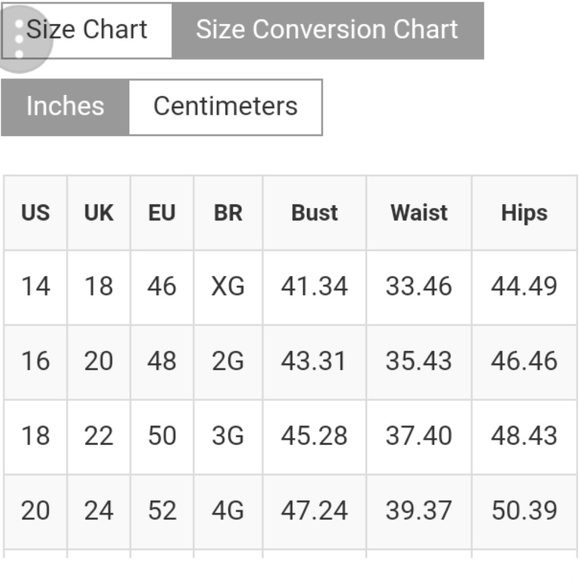
Task: Open the Size Conversion Chart tab
Action: click(x=327, y=30)
